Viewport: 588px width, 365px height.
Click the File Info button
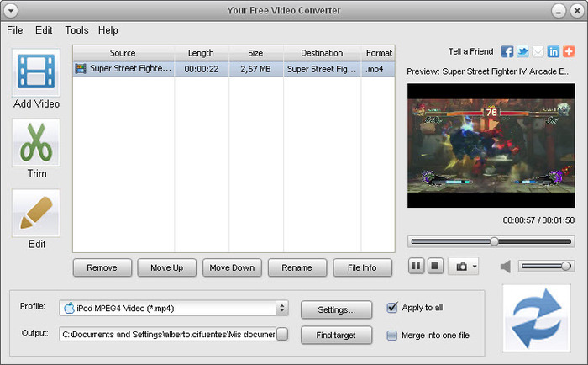coord(362,267)
